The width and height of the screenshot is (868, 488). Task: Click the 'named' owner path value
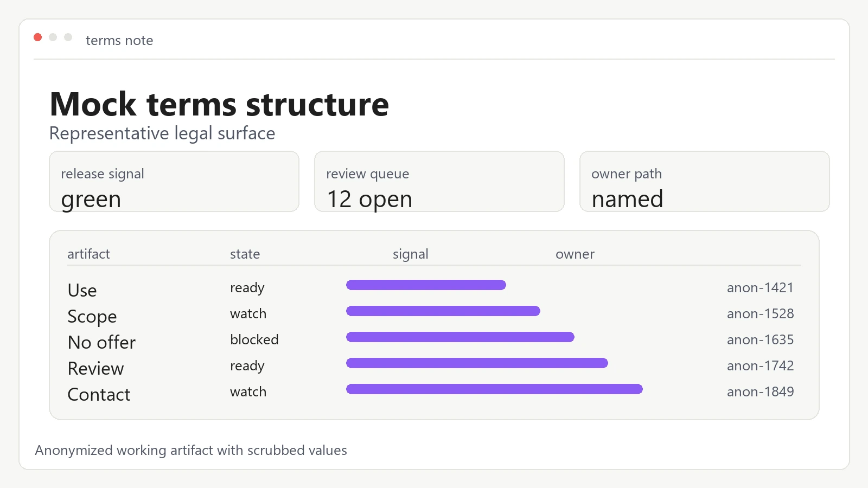(x=627, y=199)
